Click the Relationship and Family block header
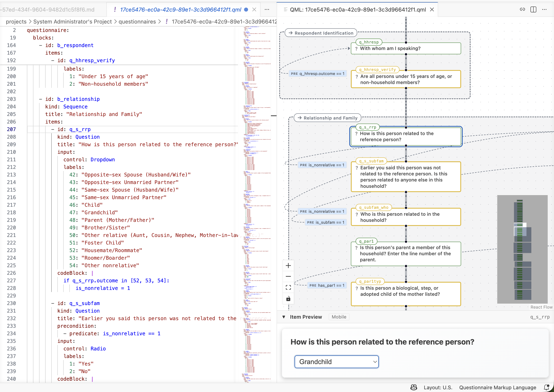 [328, 118]
